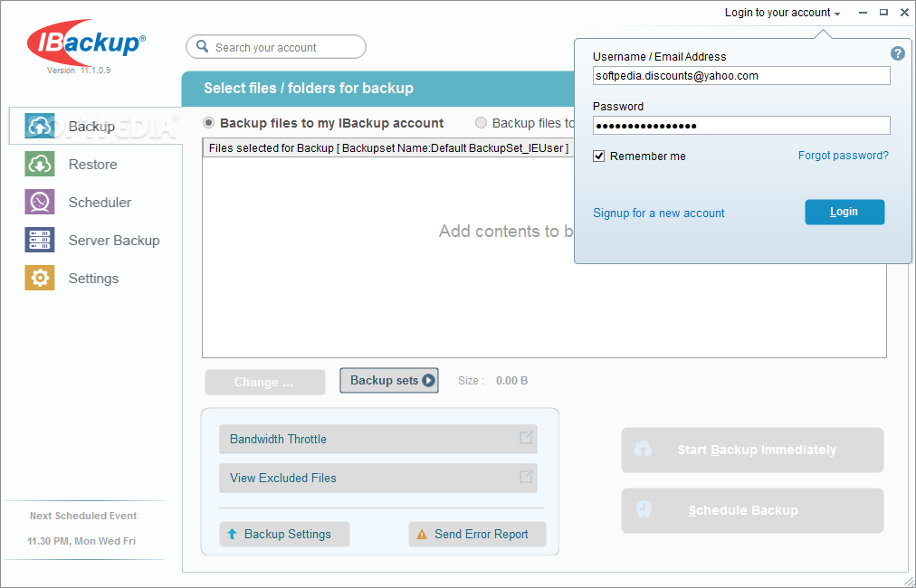
Task: Click the Login button
Action: (844, 212)
